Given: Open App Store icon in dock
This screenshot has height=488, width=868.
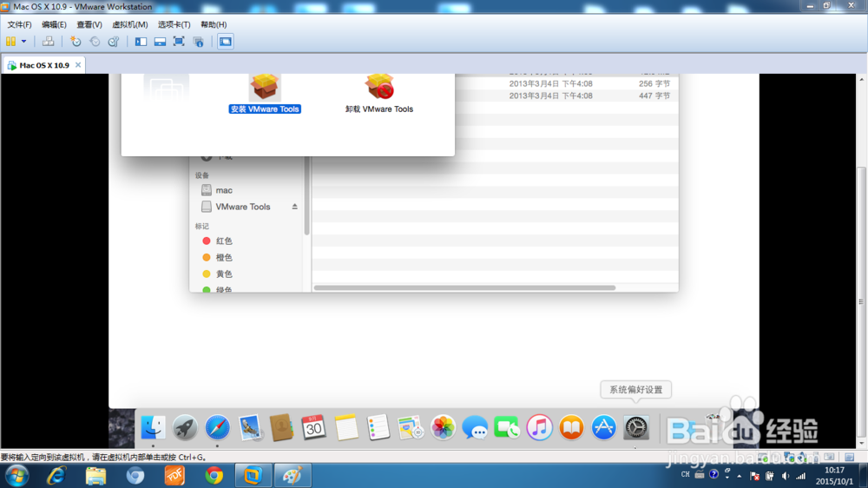Looking at the screenshot, I should point(603,427).
